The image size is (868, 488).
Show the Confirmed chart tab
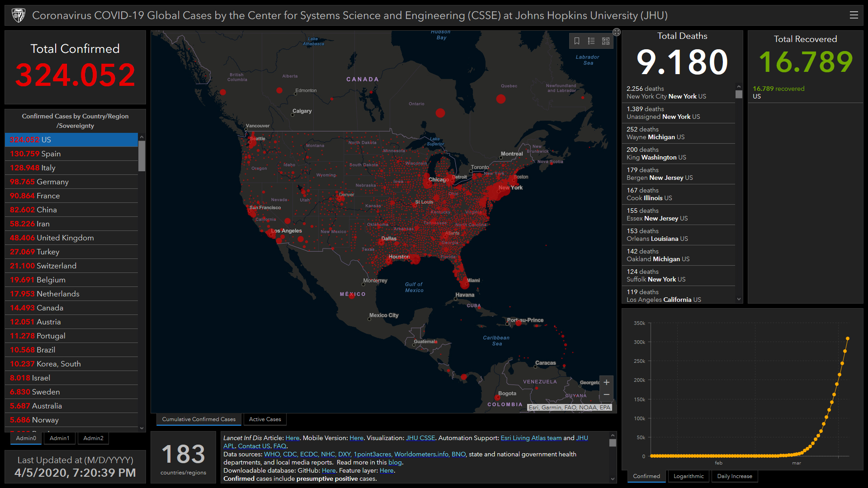tap(646, 476)
